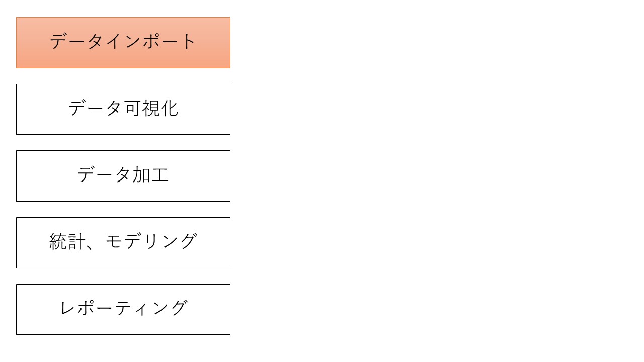
Task: Select the white box below データインポート
Action: 123,109
